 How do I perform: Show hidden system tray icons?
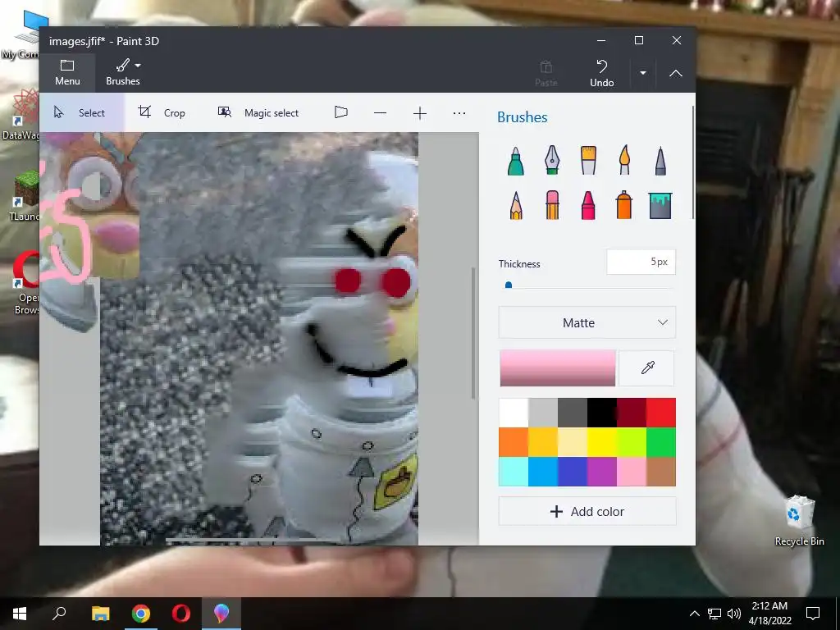coord(694,614)
